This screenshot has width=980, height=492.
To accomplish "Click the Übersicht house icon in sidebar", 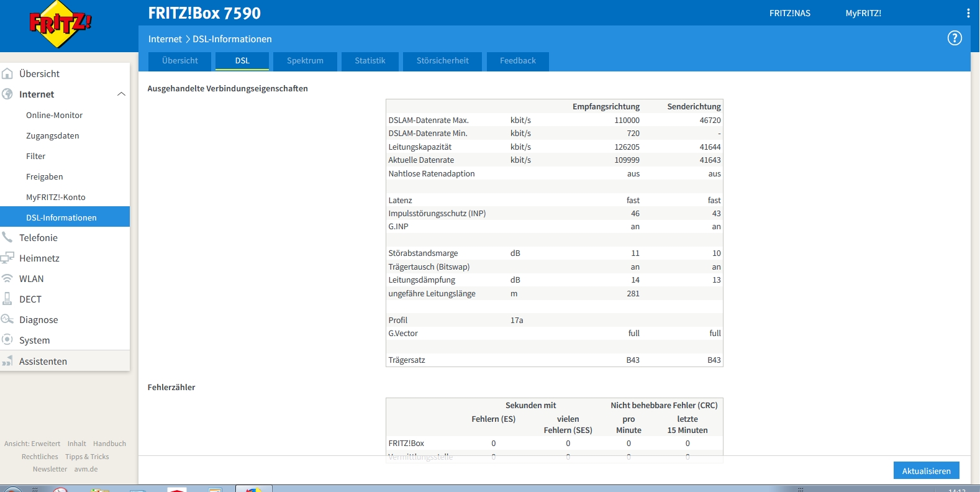I will click(7, 74).
